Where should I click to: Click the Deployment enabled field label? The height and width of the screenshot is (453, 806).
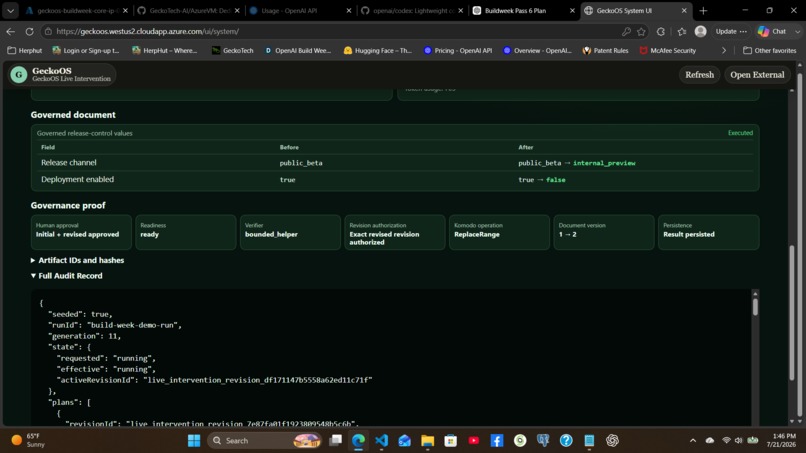78,179
